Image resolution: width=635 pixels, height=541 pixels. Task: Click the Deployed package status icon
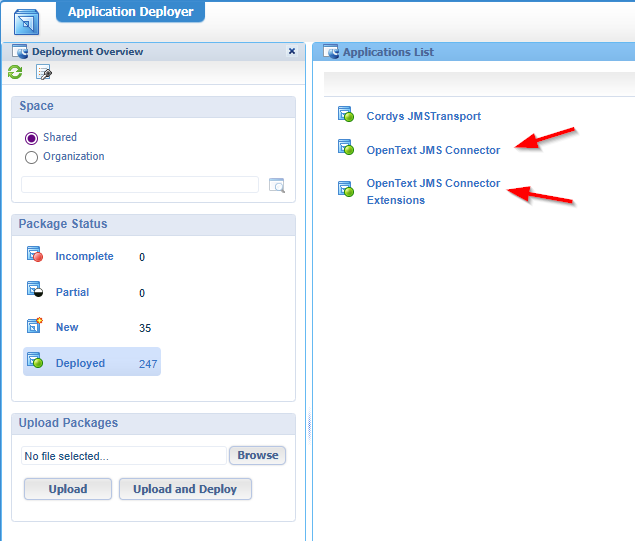(x=35, y=362)
